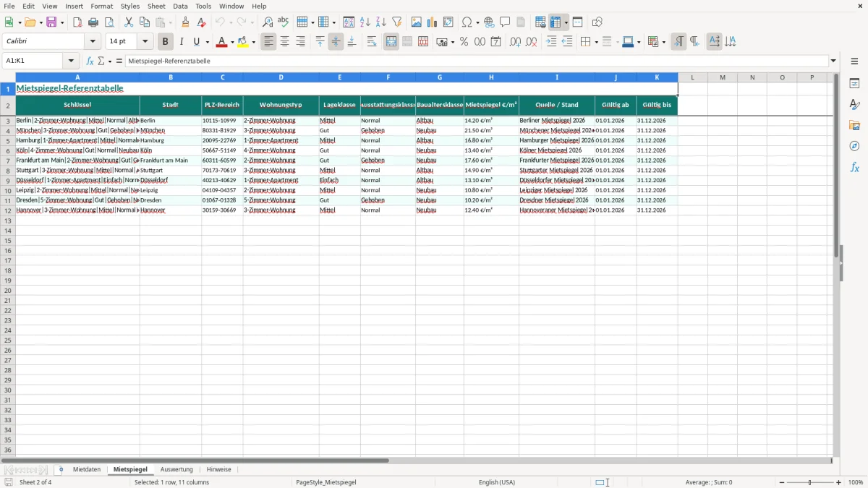Insert special character omega icon
868x488 pixels.
[467, 22]
